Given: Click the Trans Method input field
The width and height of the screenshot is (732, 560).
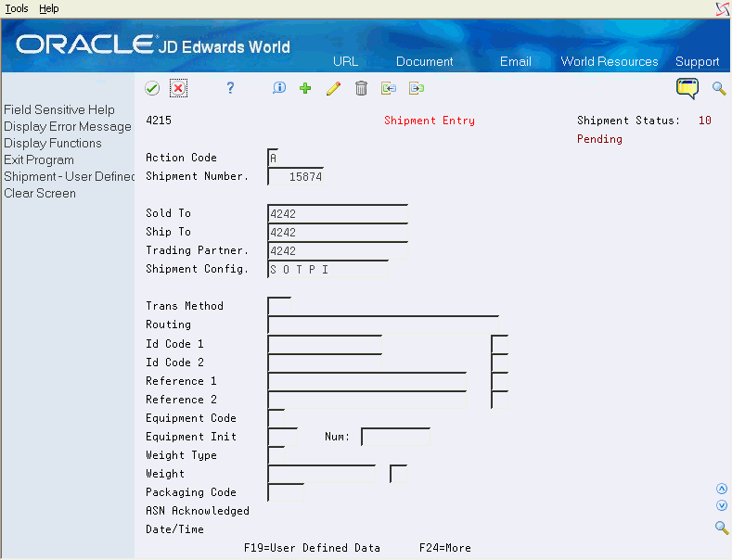Looking at the screenshot, I should click(279, 306).
